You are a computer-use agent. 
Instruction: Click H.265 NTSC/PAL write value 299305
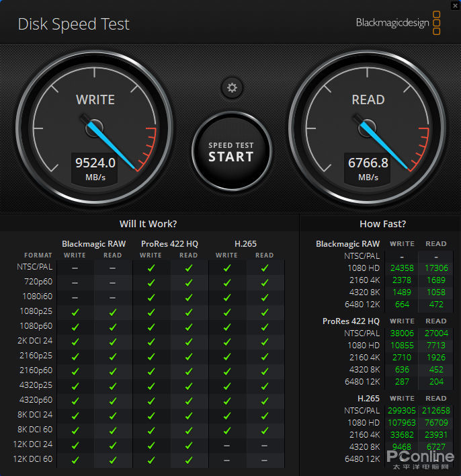(x=401, y=411)
